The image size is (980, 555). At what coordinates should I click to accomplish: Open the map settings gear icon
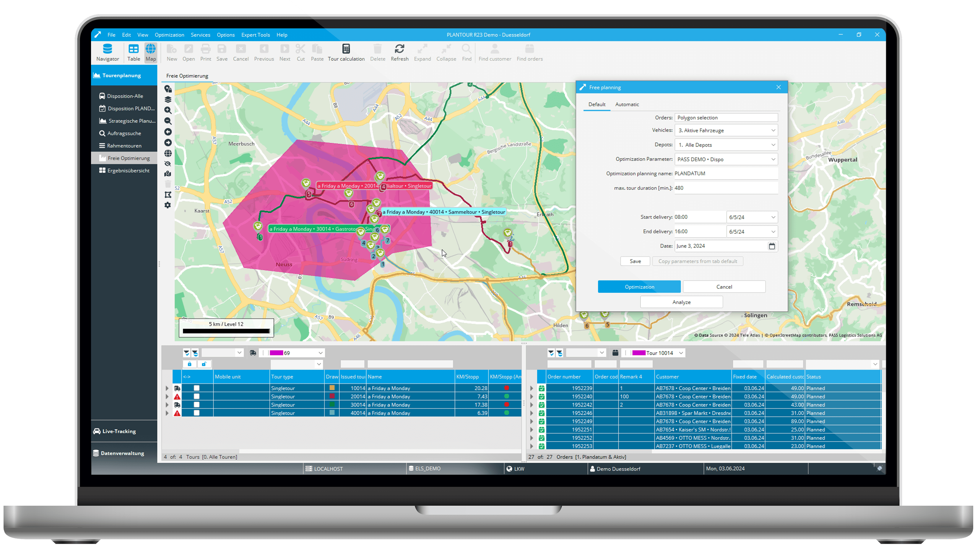tap(168, 205)
